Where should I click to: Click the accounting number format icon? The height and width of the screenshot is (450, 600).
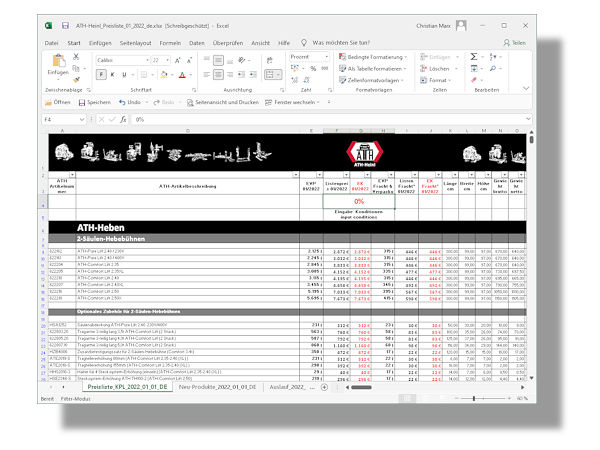click(295, 68)
